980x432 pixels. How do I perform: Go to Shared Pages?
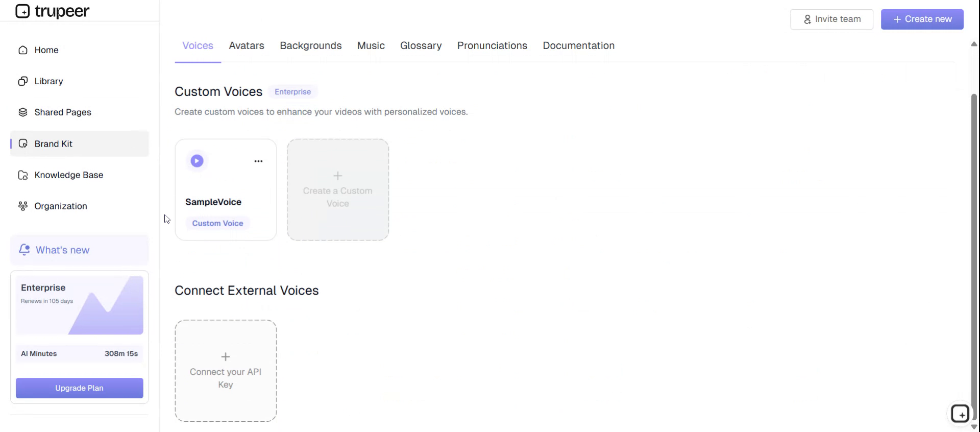coord(79,112)
